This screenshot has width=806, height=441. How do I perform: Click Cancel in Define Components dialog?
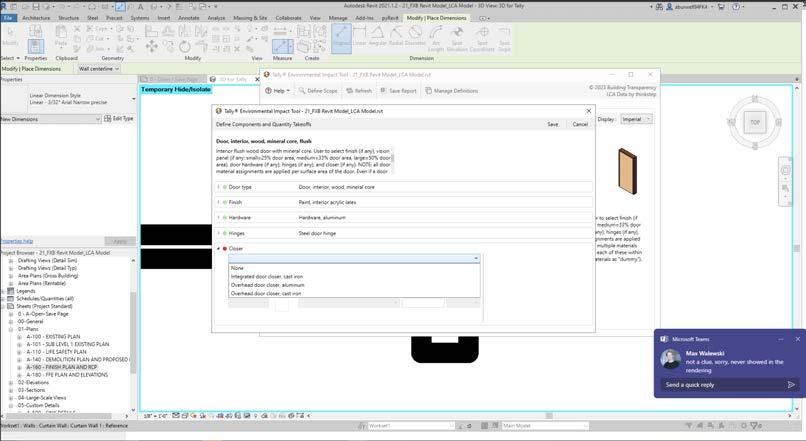(x=580, y=124)
